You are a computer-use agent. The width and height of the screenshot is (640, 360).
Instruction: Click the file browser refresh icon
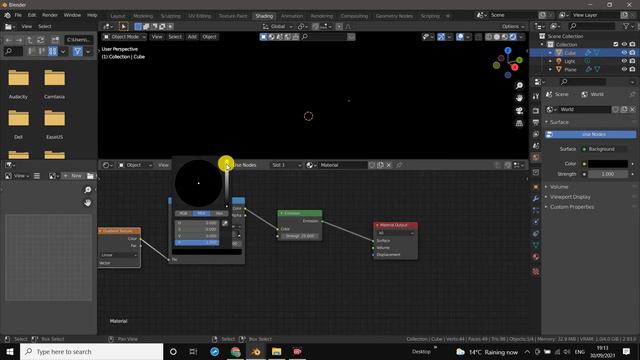pyautogui.click(x=40, y=40)
